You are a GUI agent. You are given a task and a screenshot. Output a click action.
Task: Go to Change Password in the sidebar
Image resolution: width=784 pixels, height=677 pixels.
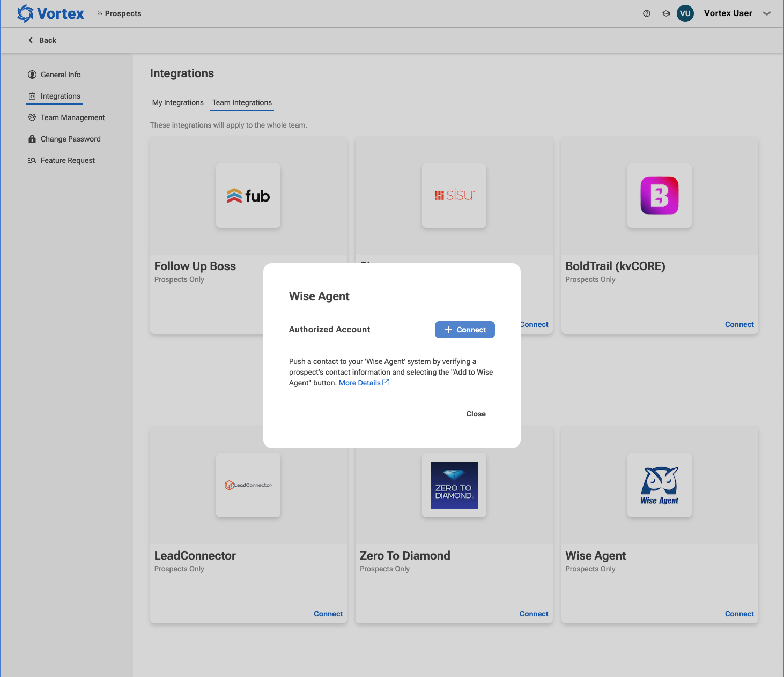click(x=71, y=139)
